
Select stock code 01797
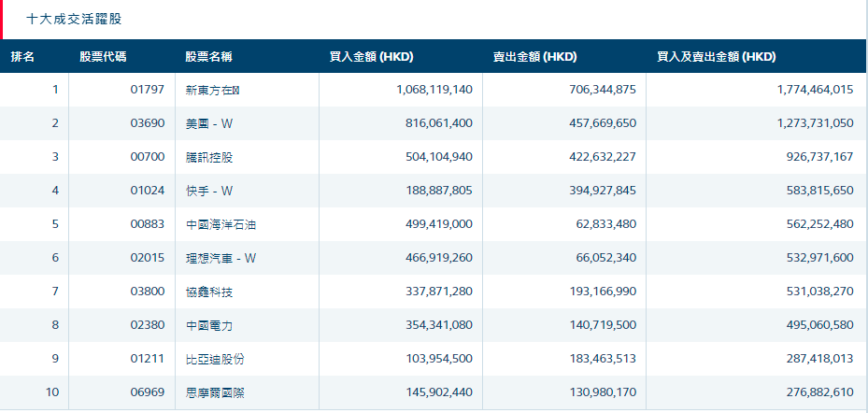coord(148,90)
